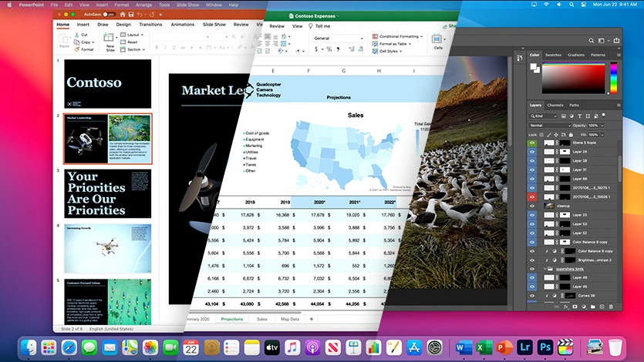Toggle the AutoSave switch in PowerPoint
This screenshot has width=644, height=362.
[x=109, y=15]
